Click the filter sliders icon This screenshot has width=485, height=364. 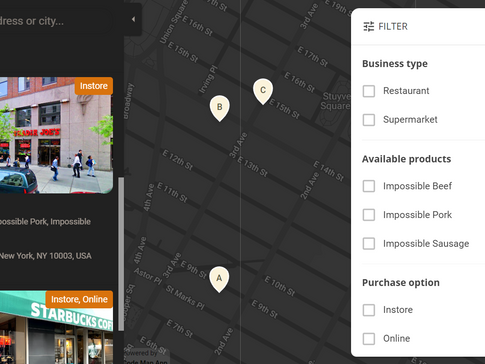pos(369,26)
